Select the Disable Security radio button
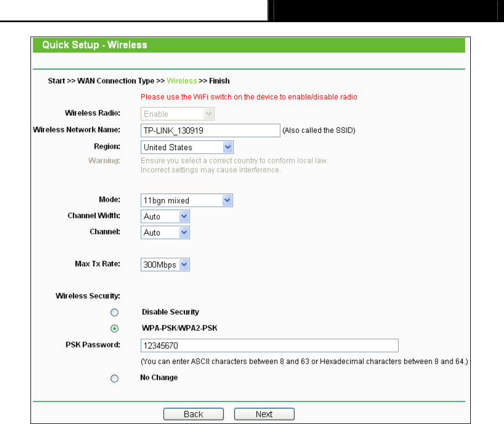 115,313
